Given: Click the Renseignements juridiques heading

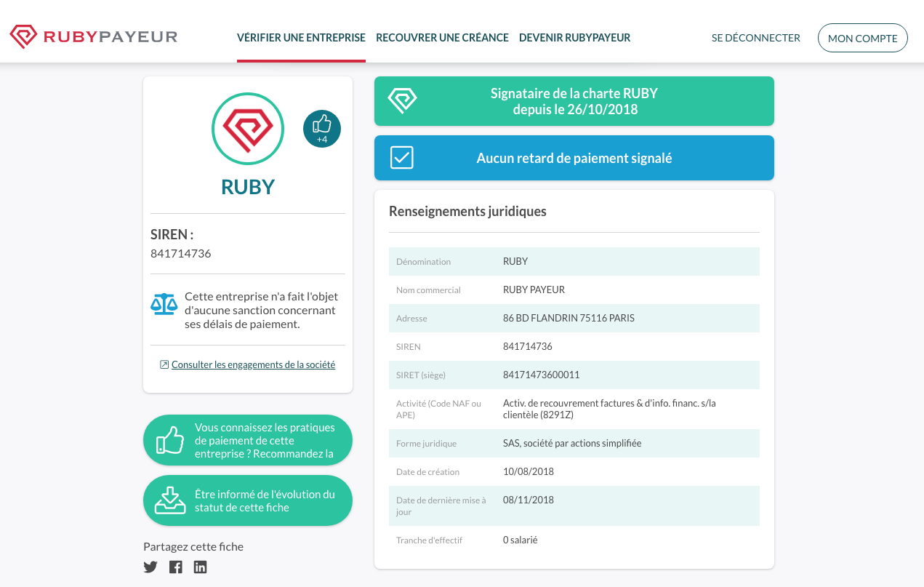Looking at the screenshot, I should pyautogui.click(x=467, y=212).
